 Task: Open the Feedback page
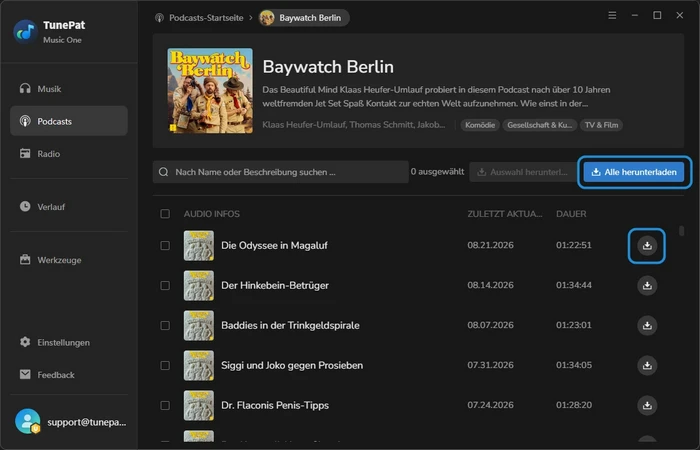(x=69, y=375)
